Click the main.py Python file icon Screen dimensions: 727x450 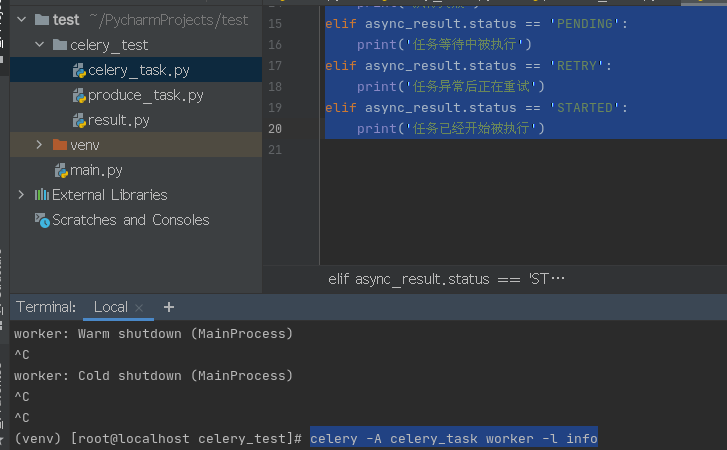[61, 170]
